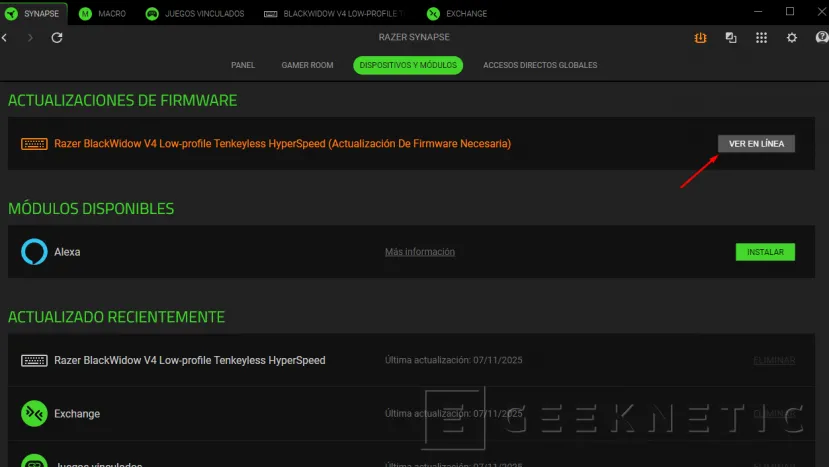The width and height of the screenshot is (829, 467).
Task: Click the gamepad icon of Juegos Vinculados tab
Action: pos(152,14)
